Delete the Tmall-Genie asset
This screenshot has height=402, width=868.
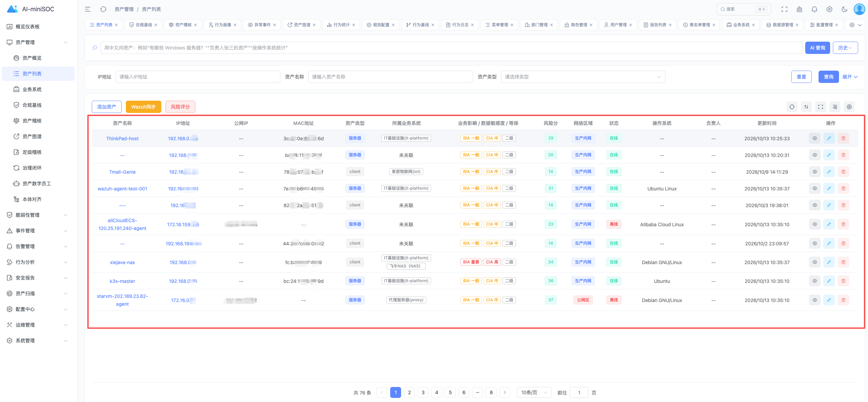click(843, 172)
